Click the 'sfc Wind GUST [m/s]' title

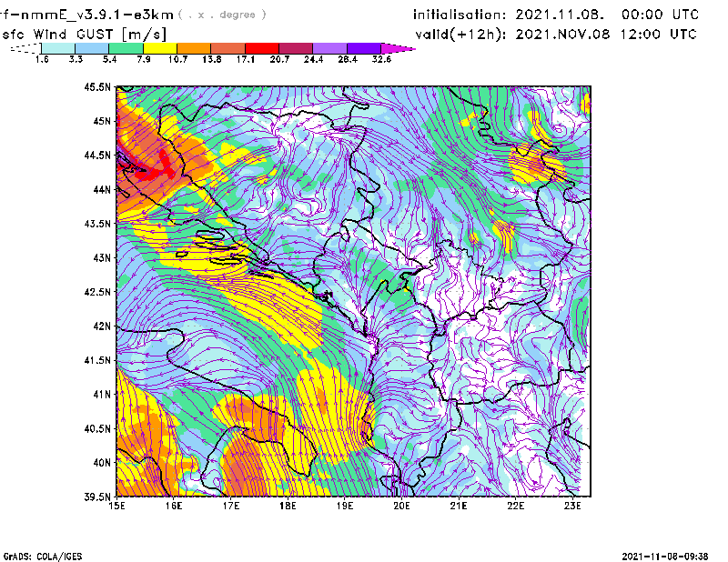pyautogui.click(x=85, y=35)
